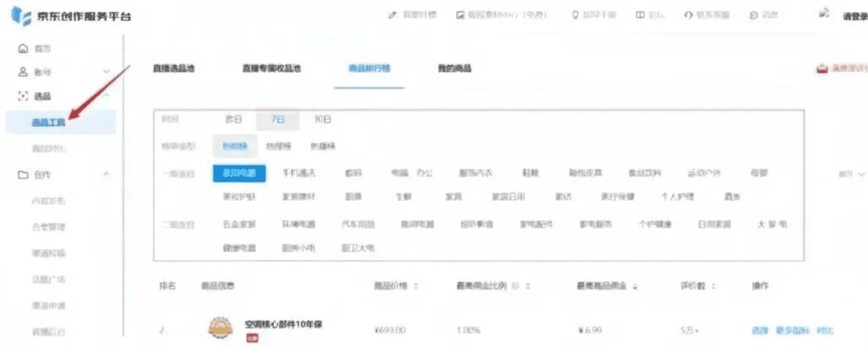The width and height of the screenshot is (868, 348).
Task: Click the 创作 folder icon in sidebar
Action: [23, 174]
